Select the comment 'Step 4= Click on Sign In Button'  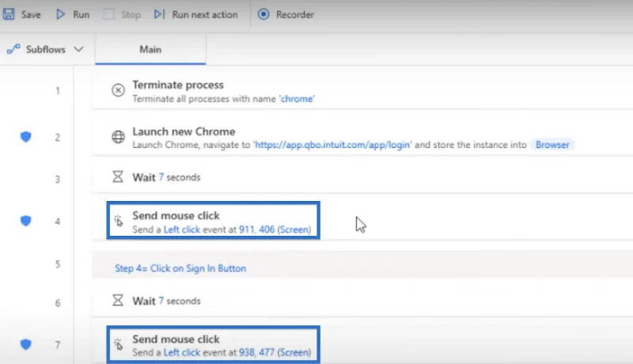point(180,269)
